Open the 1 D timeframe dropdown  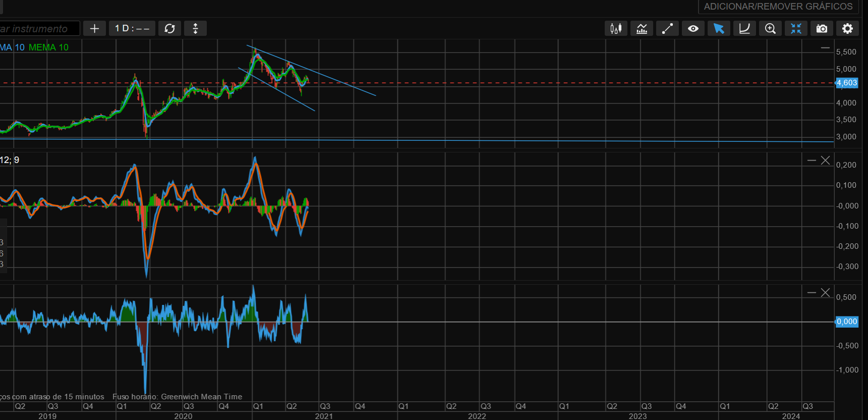132,29
